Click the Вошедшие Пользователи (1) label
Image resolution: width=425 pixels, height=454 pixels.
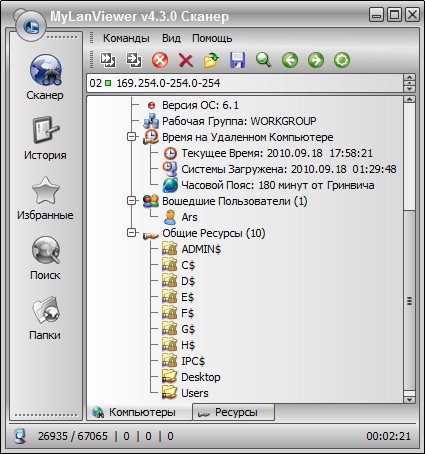235,201
